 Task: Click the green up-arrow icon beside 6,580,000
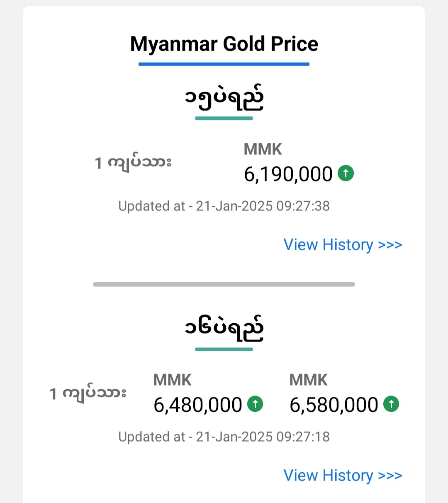[391, 404]
